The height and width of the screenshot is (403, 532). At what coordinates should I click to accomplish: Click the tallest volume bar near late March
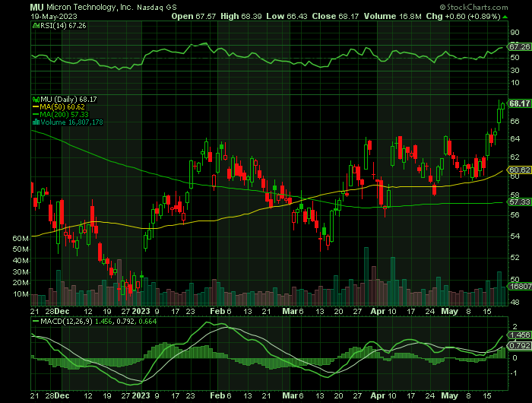point(366,276)
